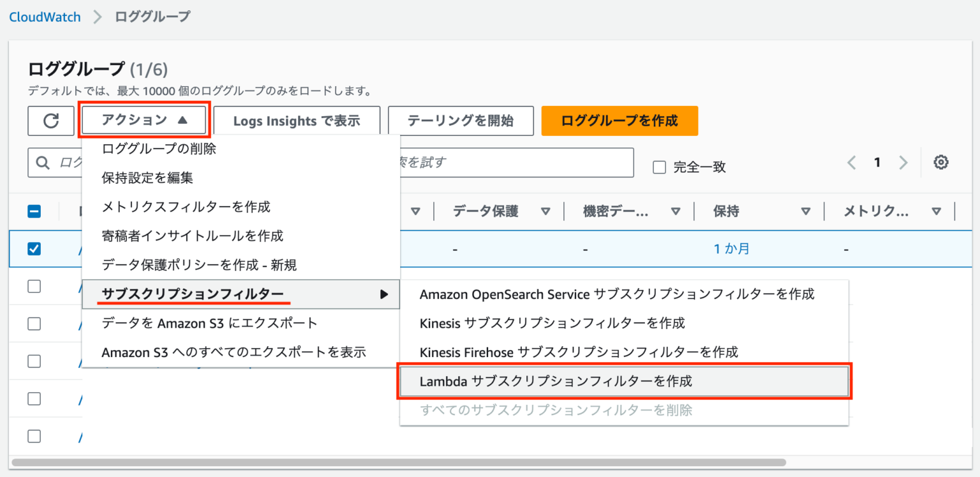Open the データ保護 column filter dropdown
This screenshot has height=477, width=980.
click(x=546, y=211)
